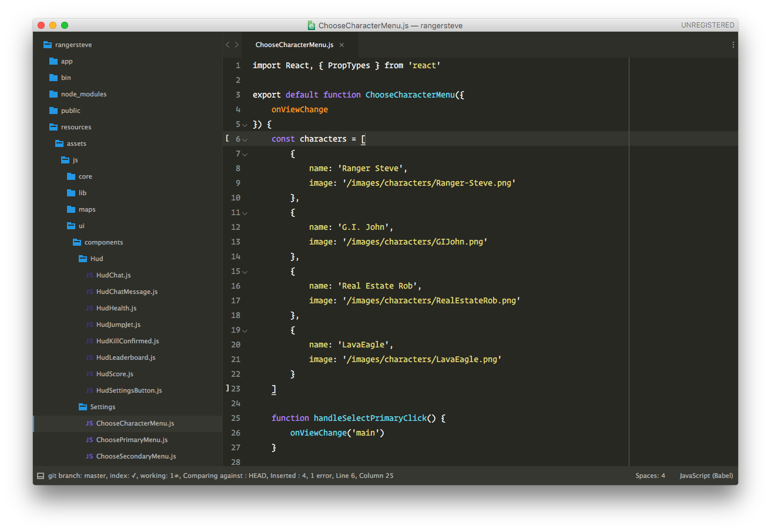
Task: Click the JS file icon beside HudChat.js
Action: point(89,275)
